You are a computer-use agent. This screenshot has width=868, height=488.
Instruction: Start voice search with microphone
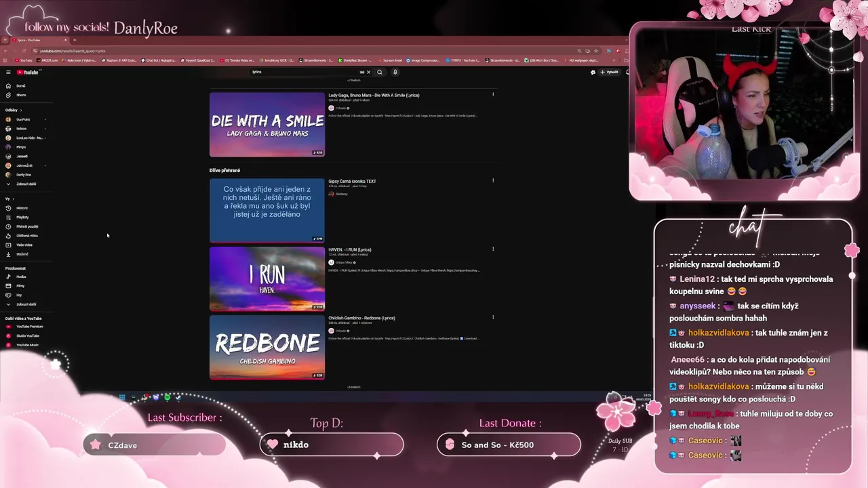tap(395, 72)
